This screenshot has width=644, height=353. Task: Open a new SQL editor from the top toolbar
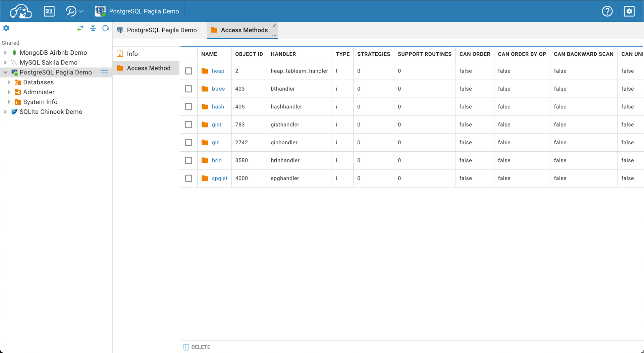pyautogui.click(x=49, y=11)
